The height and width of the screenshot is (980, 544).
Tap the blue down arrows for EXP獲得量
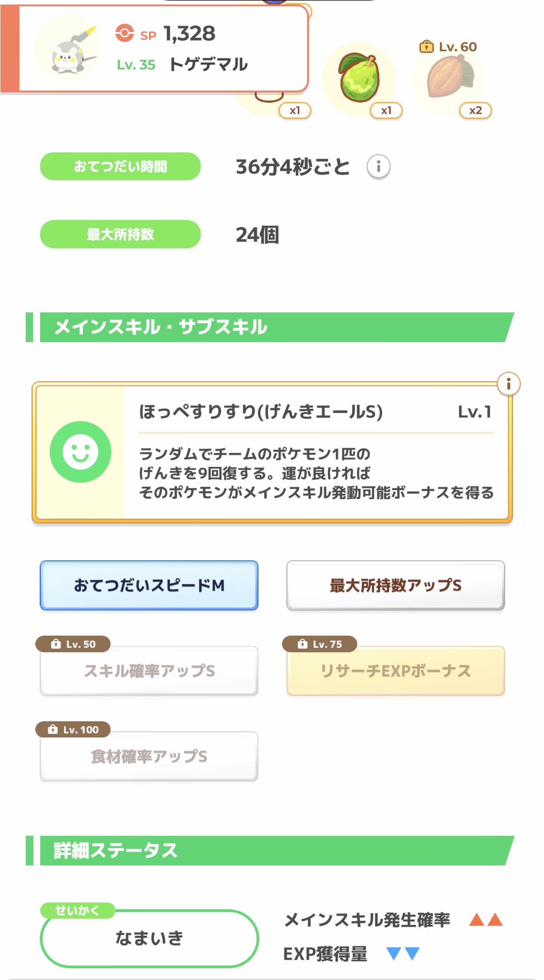[x=403, y=953]
